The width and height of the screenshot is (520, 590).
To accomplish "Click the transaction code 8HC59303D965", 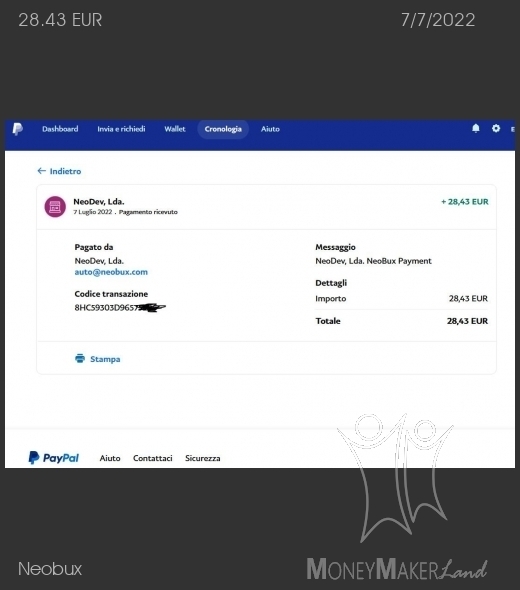I will [120, 308].
